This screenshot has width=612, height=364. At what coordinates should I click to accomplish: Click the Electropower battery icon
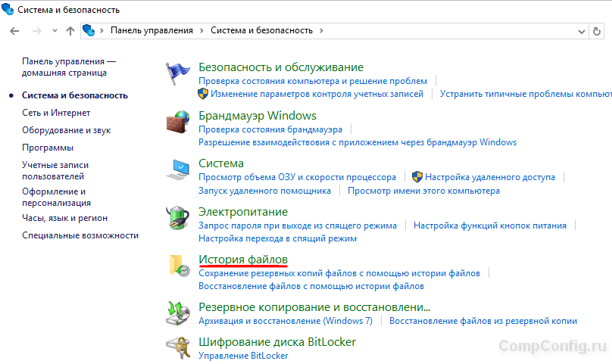177,218
